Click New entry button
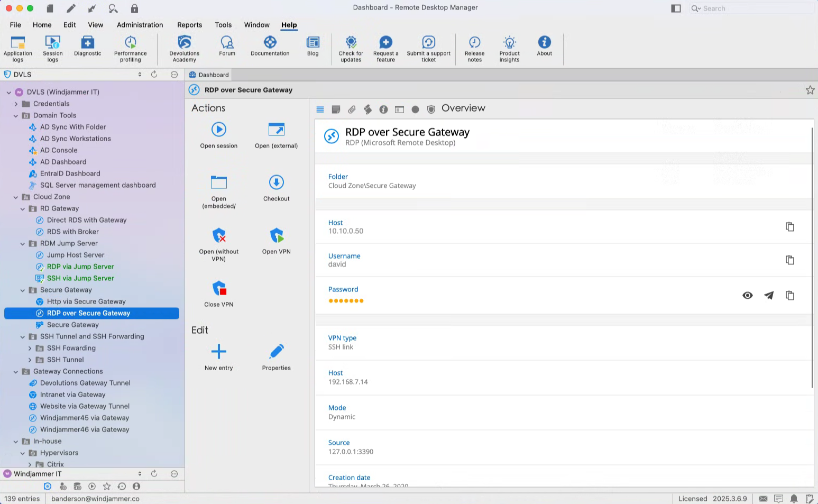This screenshot has width=818, height=504. (x=218, y=352)
